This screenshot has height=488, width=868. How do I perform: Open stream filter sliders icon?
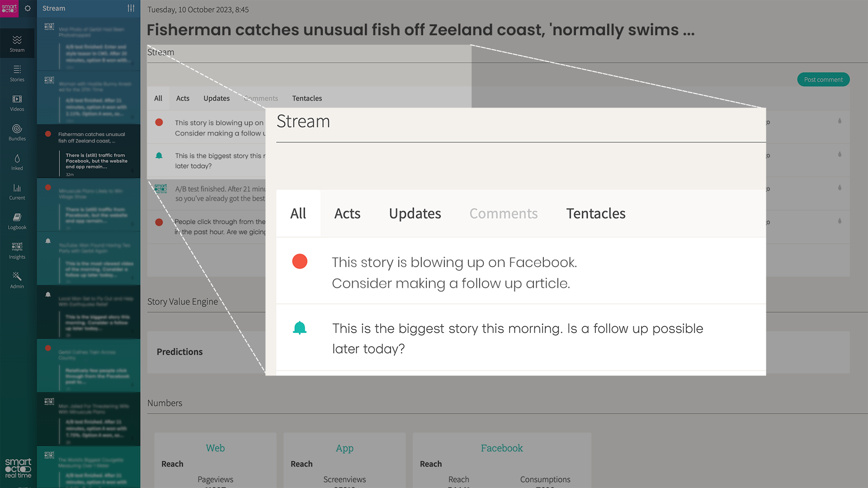[131, 8]
